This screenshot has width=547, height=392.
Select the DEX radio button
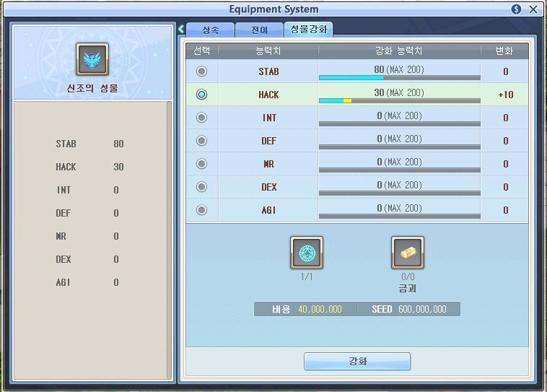click(201, 187)
